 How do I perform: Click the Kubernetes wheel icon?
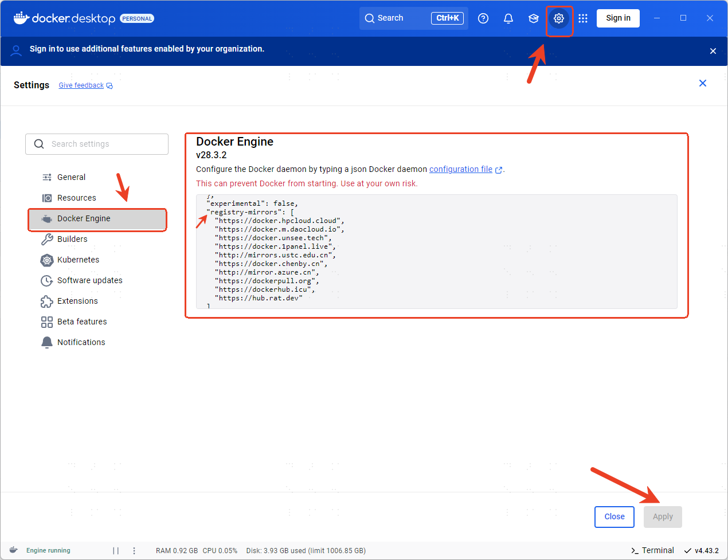(47, 260)
